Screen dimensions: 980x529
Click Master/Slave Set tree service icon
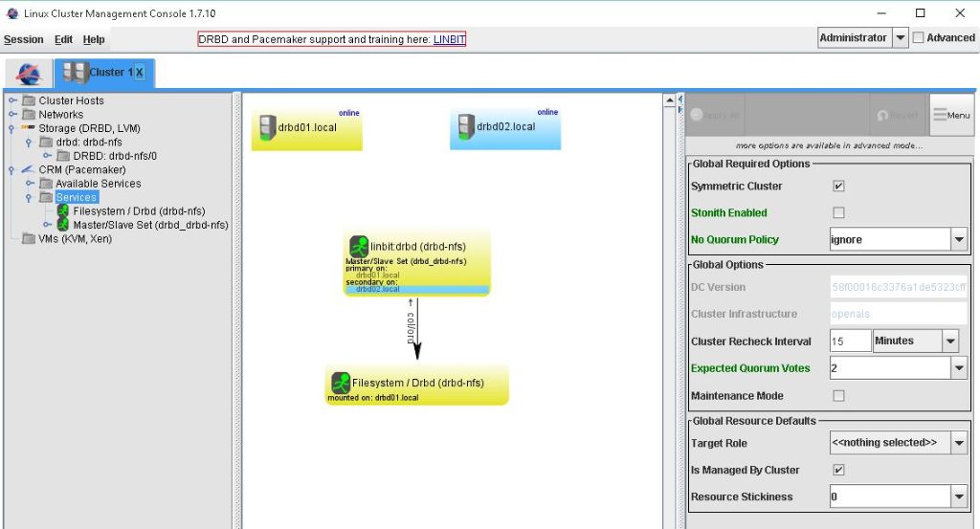[x=62, y=224]
